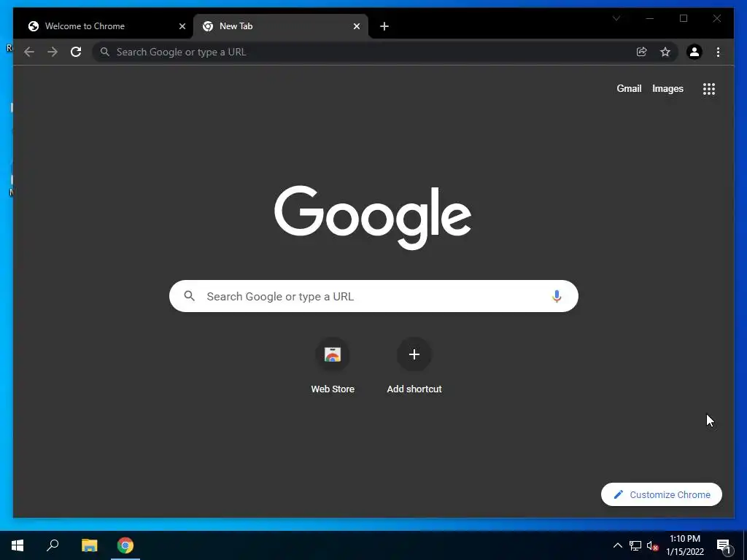Minimize the Chrome window
The height and width of the screenshot is (560, 747).
650,18
